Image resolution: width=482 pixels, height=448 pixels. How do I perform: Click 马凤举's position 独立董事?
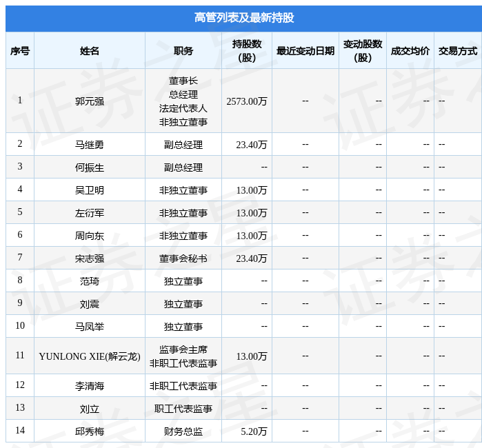click(x=183, y=327)
